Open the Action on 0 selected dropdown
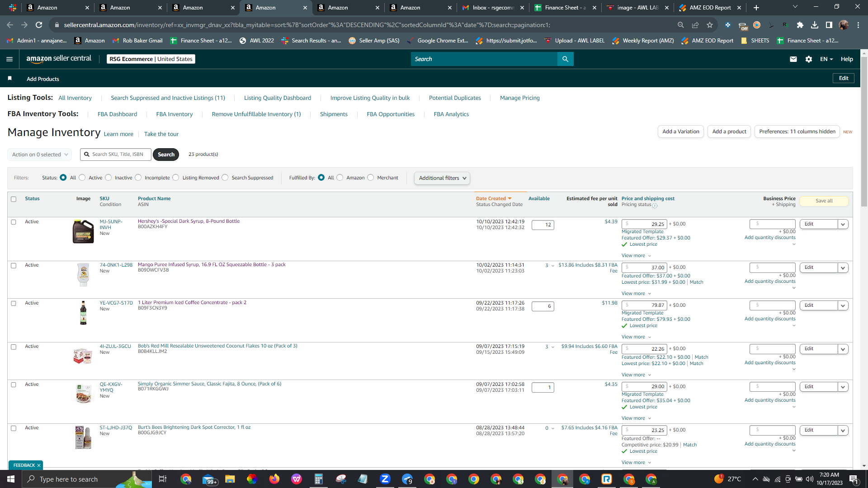 click(x=39, y=155)
